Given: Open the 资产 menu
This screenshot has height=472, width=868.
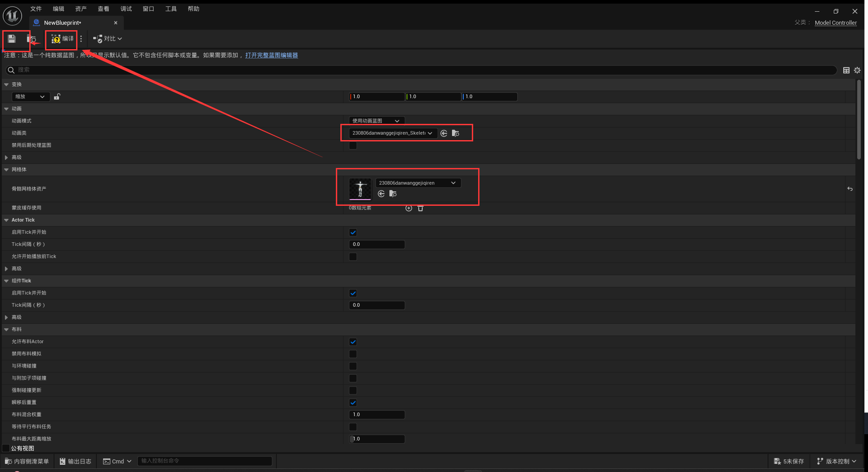Looking at the screenshot, I should (x=81, y=9).
